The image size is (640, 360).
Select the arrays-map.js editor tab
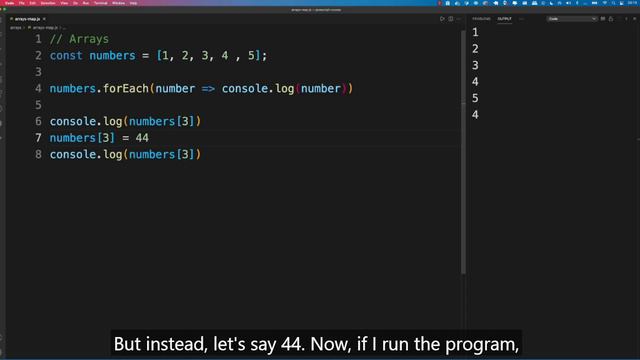27,19
